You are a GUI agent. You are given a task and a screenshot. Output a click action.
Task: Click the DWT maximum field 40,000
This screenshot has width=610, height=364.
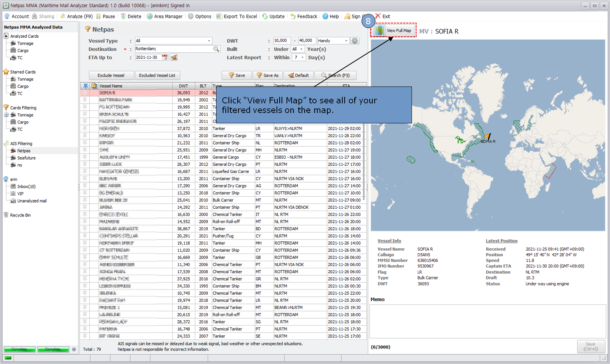point(307,41)
